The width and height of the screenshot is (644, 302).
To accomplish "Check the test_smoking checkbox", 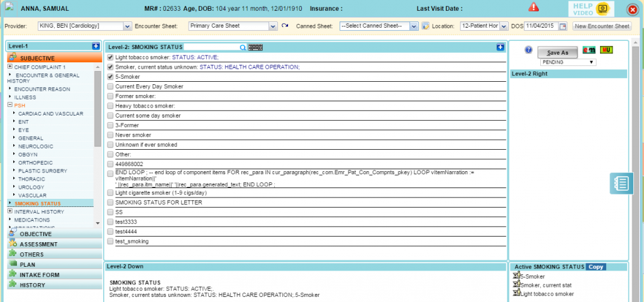I will [110, 241].
